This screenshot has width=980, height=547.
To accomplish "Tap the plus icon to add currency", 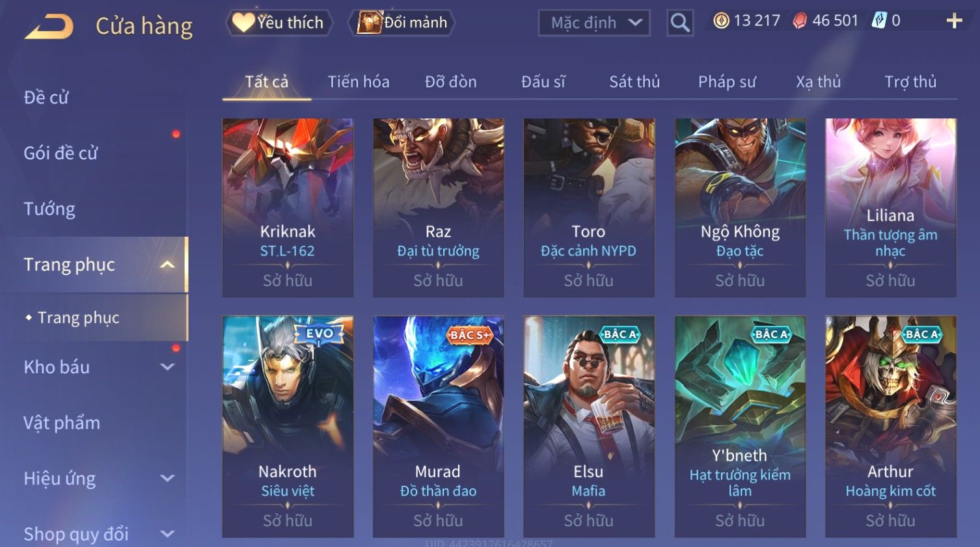I will [954, 21].
